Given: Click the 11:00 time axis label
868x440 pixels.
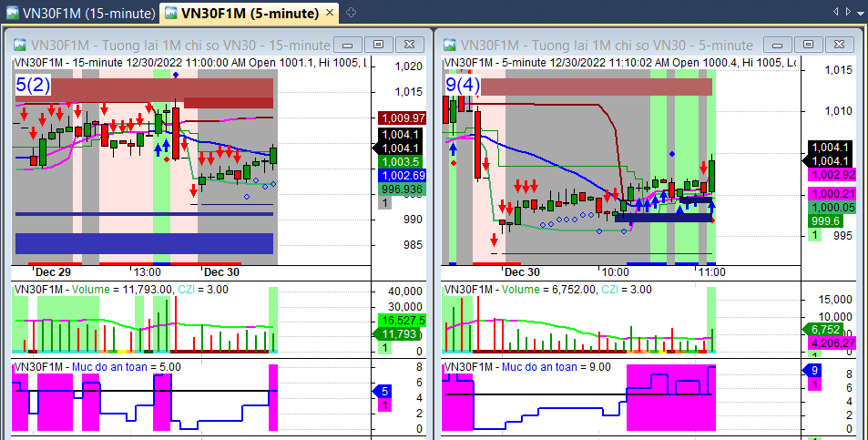Looking at the screenshot, I should (712, 272).
